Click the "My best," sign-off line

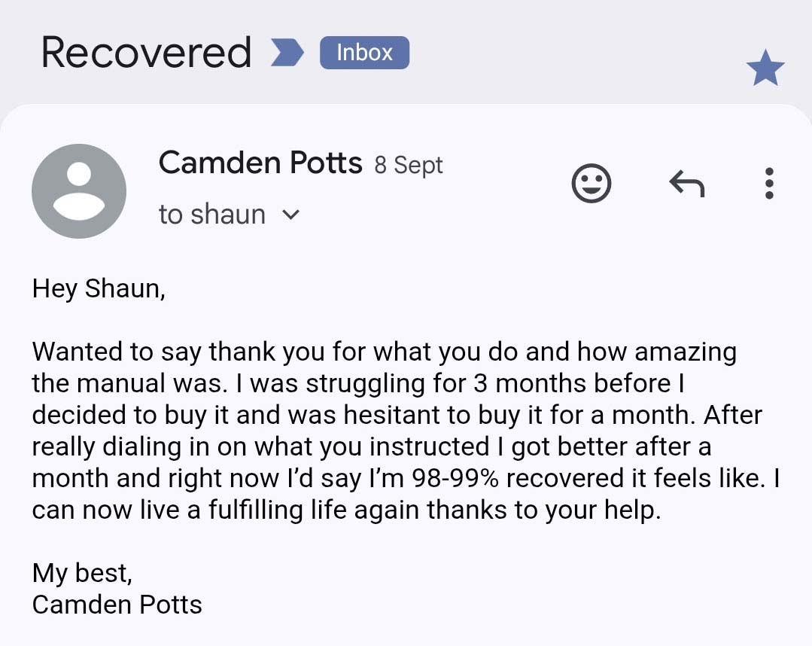point(82,573)
